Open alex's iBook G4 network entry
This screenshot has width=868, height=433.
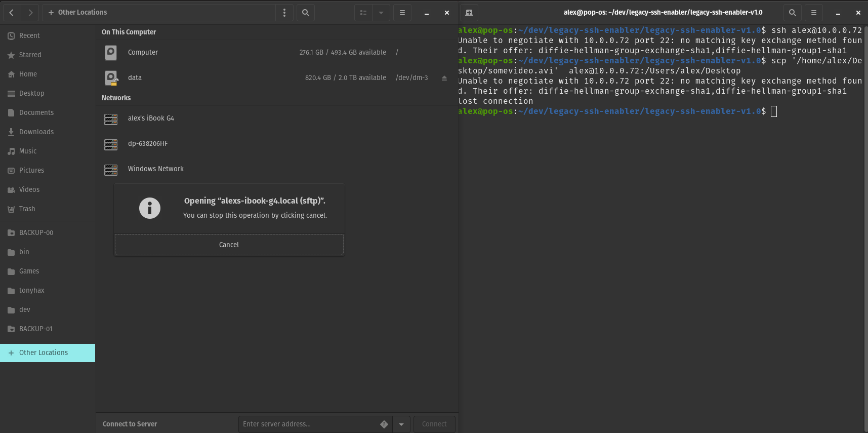pyautogui.click(x=277, y=119)
